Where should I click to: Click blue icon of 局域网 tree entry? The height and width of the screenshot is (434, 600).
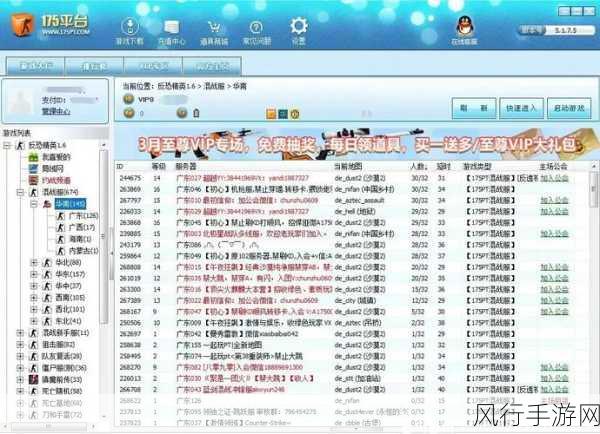pyautogui.click(x=34, y=168)
